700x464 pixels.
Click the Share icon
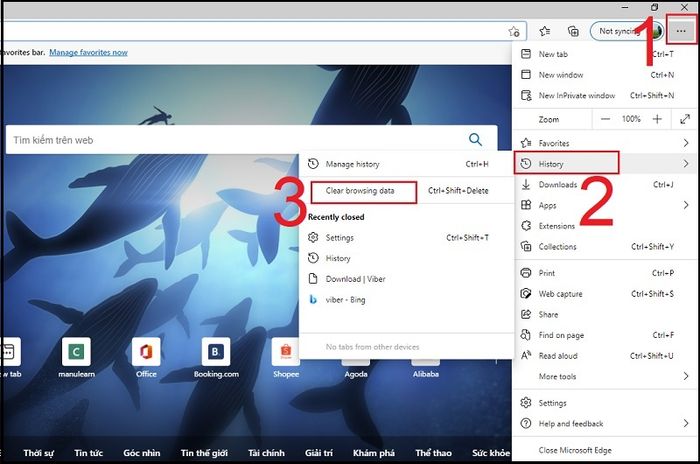tap(526, 314)
